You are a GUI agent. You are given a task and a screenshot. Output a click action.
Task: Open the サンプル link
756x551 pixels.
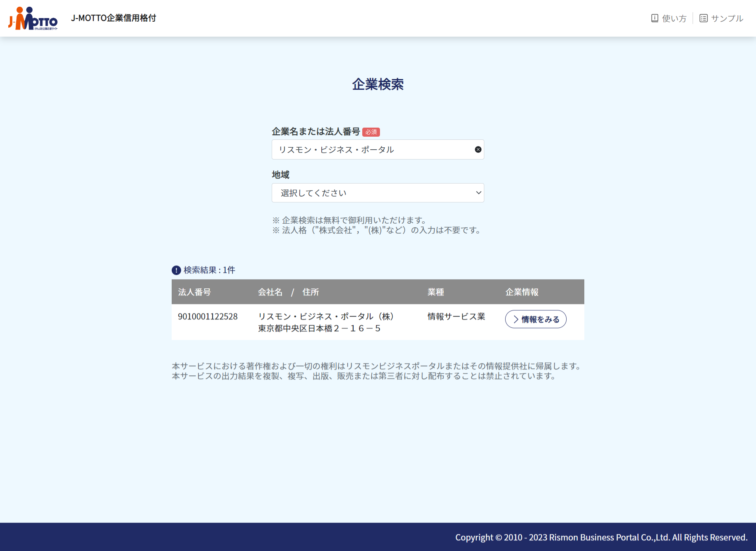coord(721,18)
